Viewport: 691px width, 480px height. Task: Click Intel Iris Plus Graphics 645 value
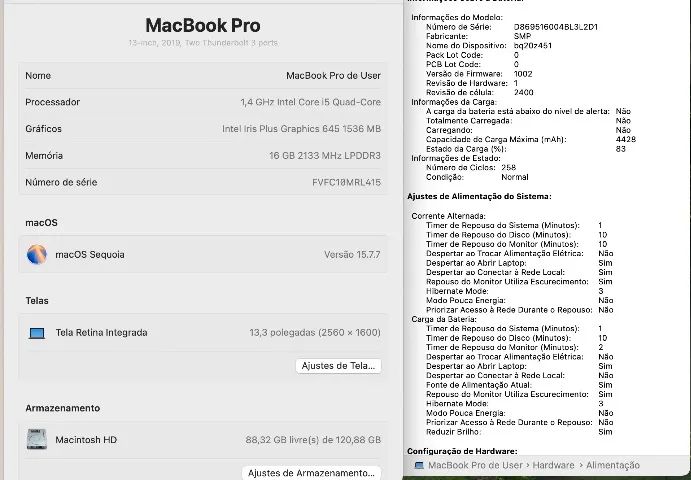tap(301, 129)
